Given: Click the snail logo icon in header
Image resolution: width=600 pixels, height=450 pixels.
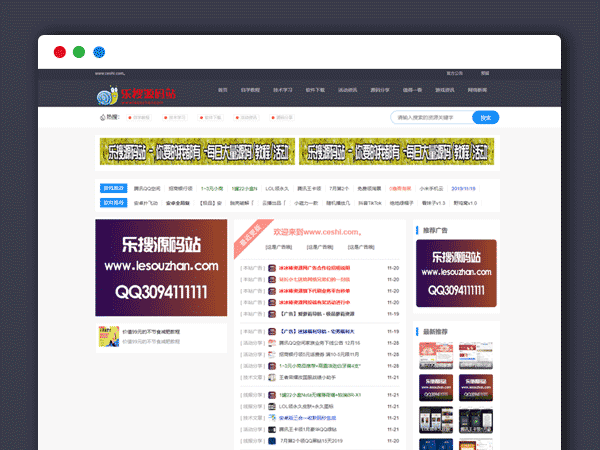Looking at the screenshot, I should point(104,95).
